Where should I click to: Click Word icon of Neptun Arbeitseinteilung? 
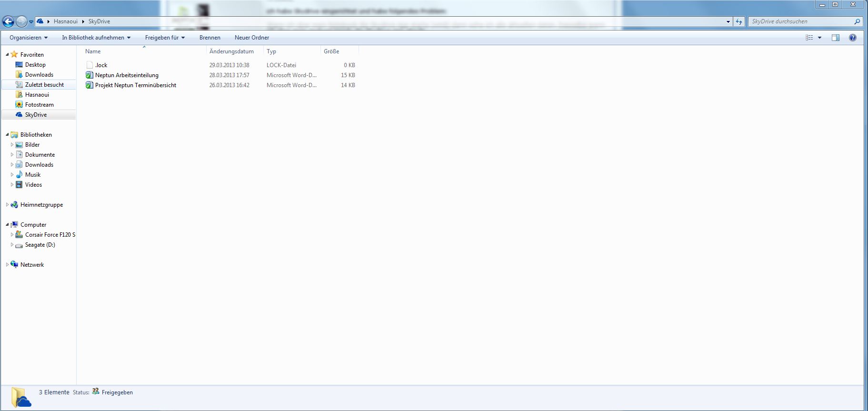[90, 75]
